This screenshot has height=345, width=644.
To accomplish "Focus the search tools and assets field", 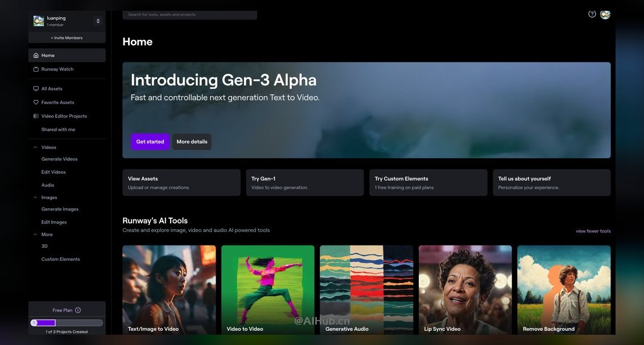I will (x=190, y=15).
